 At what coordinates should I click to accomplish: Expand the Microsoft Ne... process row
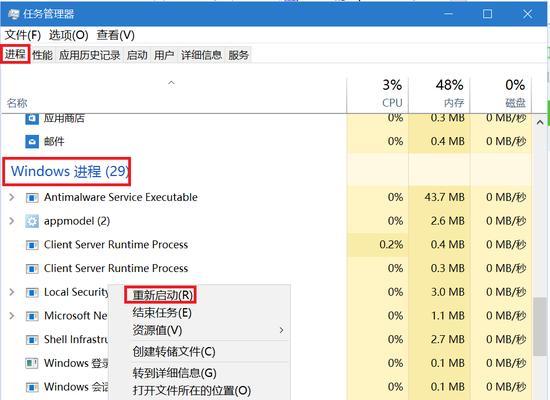pos(12,316)
